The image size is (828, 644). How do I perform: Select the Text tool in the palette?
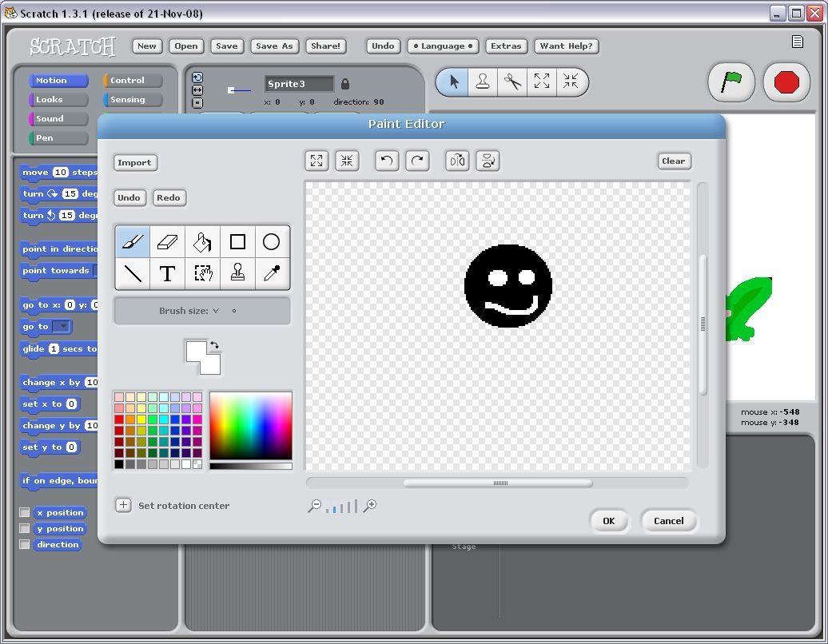168,274
